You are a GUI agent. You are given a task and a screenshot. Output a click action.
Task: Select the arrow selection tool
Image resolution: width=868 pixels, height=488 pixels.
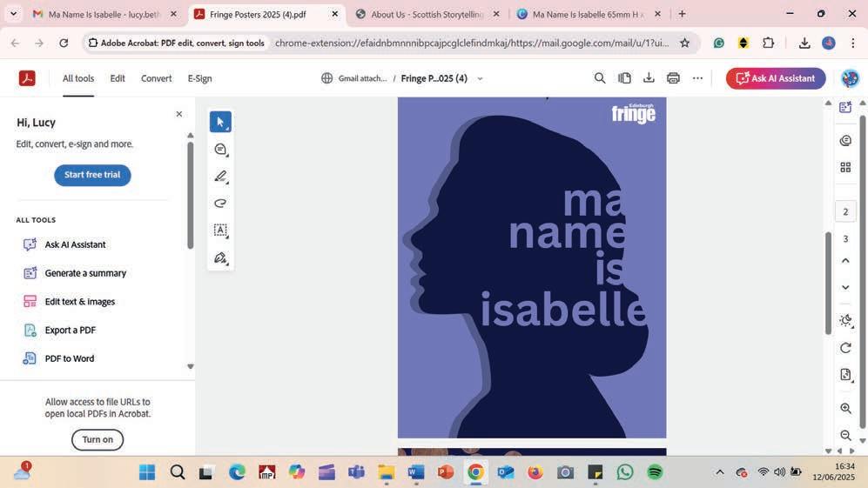220,122
